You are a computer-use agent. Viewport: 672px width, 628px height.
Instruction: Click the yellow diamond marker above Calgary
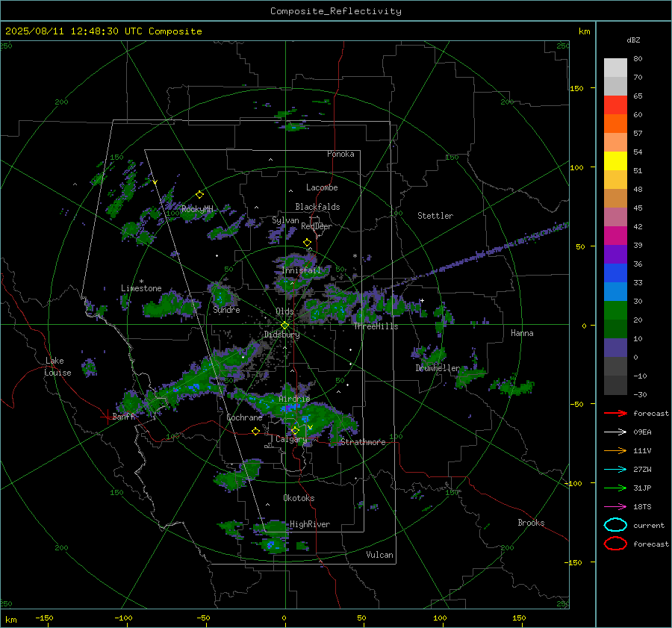tap(295, 430)
